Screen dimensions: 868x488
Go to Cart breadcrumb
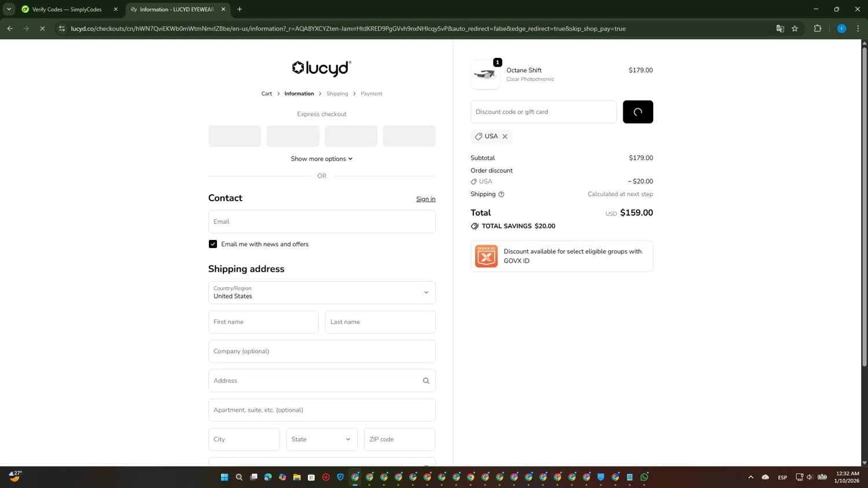267,94
